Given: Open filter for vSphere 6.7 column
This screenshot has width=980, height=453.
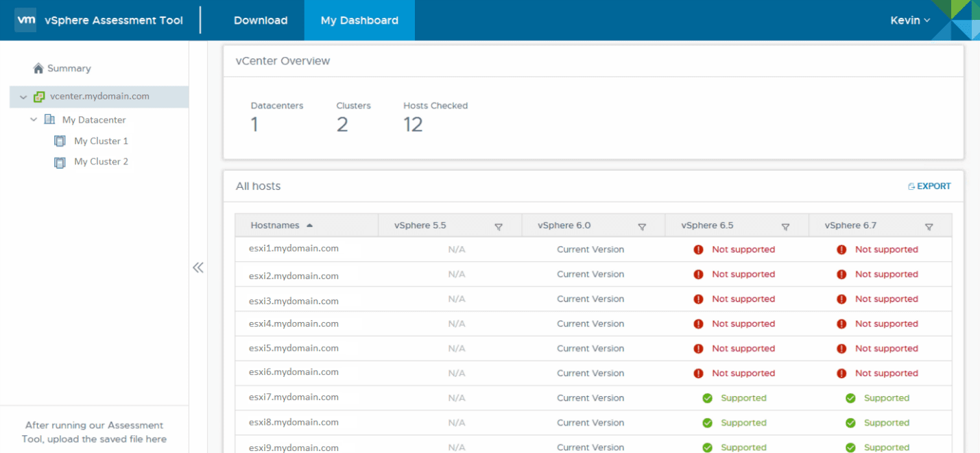Looking at the screenshot, I should point(929,226).
